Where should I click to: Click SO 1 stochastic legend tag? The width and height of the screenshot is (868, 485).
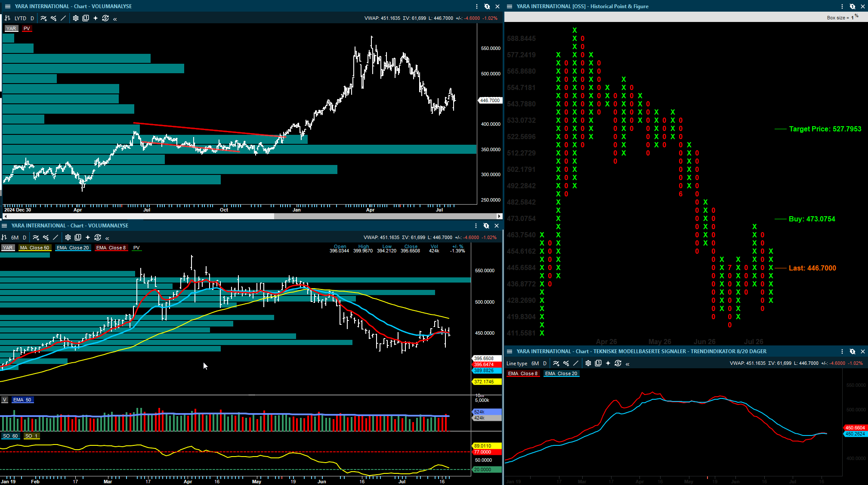pyautogui.click(x=31, y=436)
